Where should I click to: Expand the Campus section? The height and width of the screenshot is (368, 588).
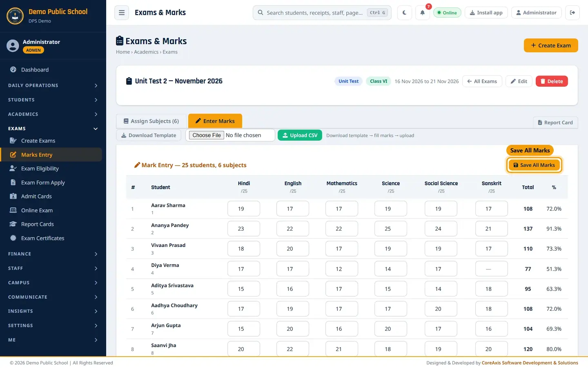point(53,283)
